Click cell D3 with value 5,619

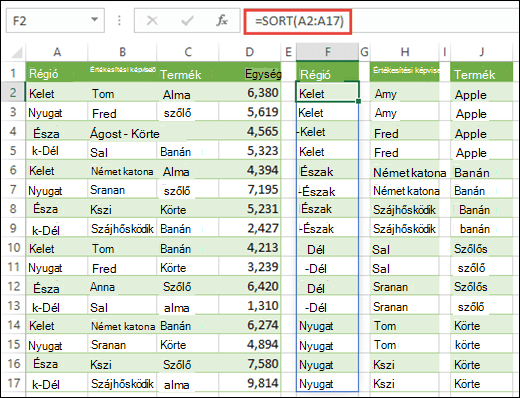tap(250, 112)
